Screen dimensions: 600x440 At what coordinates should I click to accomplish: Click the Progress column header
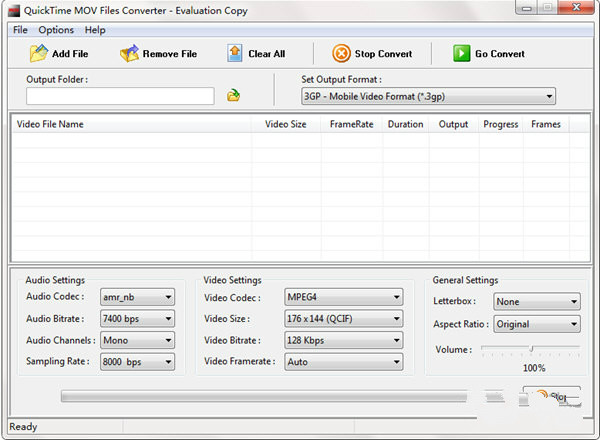(x=501, y=124)
